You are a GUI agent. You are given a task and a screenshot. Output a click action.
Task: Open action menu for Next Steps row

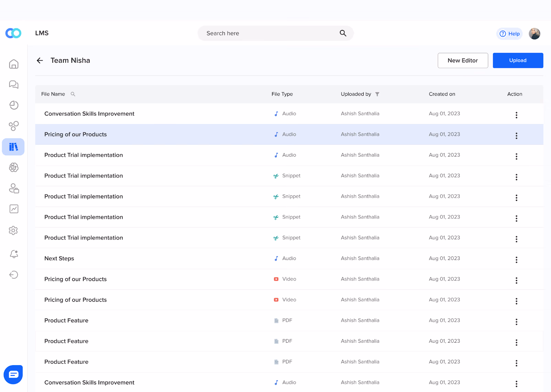[x=517, y=260]
